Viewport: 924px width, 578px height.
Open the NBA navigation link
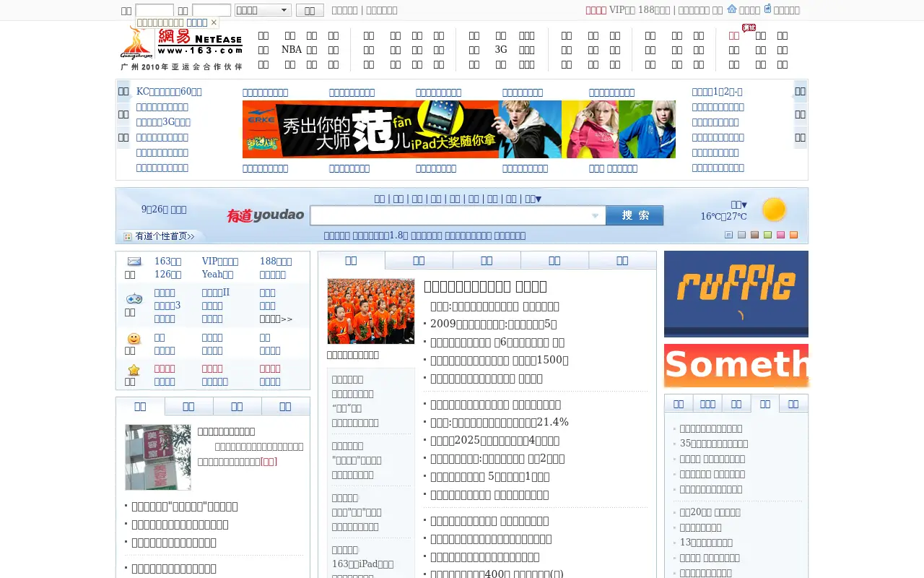[292, 50]
